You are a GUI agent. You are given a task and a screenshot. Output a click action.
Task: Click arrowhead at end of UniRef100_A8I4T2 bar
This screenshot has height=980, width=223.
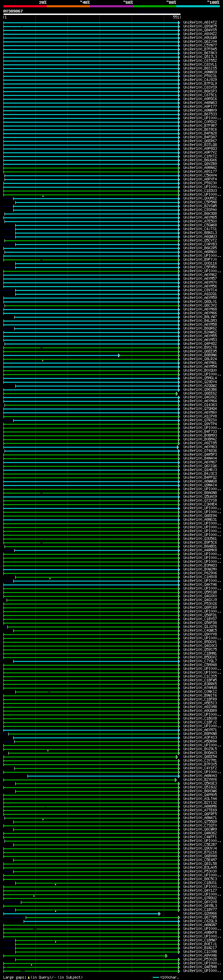pos(179,23)
